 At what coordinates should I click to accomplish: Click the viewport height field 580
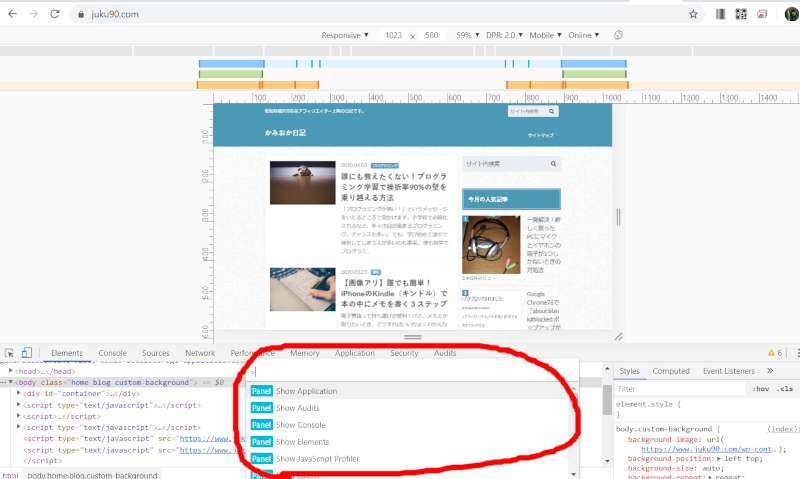point(432,35)
